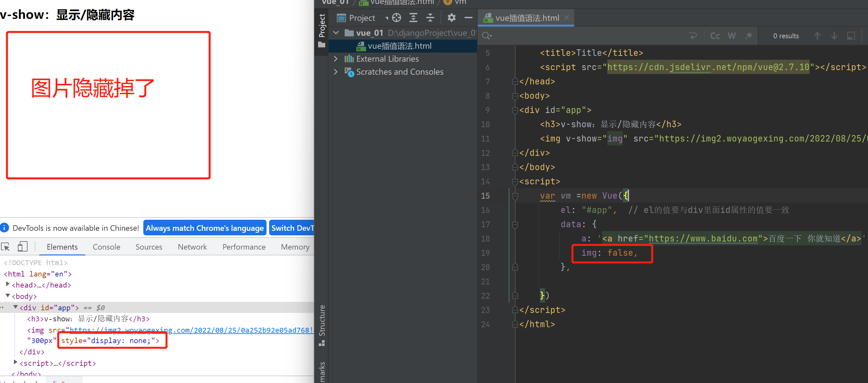Screen dimensions: 868x383
Task: Click the new line icon in find bar
Action: (x=693, y=36)
